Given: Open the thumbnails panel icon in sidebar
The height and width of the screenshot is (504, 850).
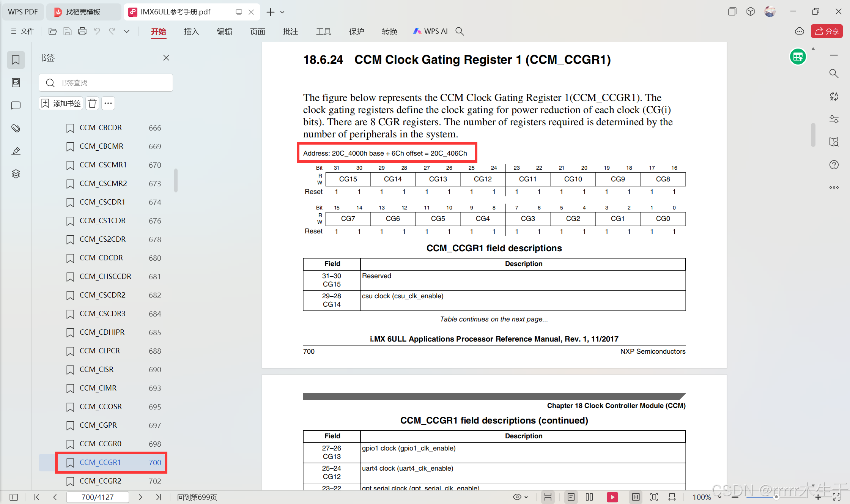Looking at the screenshot, I should pos(16,83).
